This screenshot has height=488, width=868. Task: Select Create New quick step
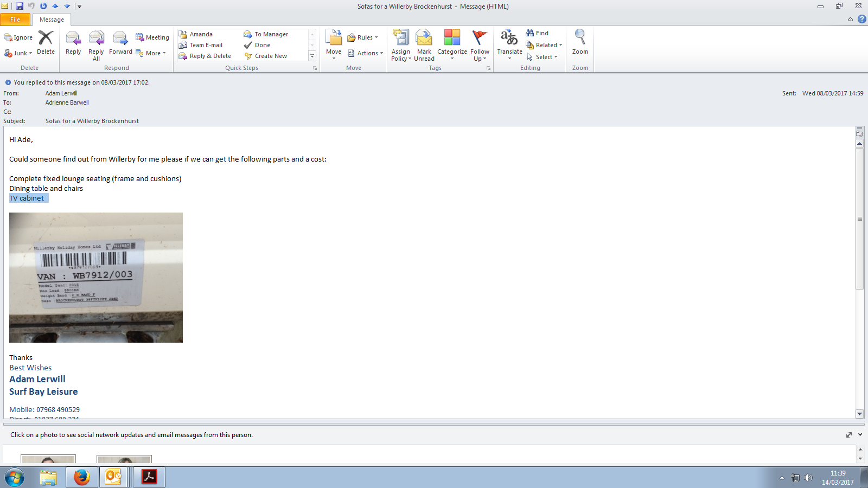[266, 56]
